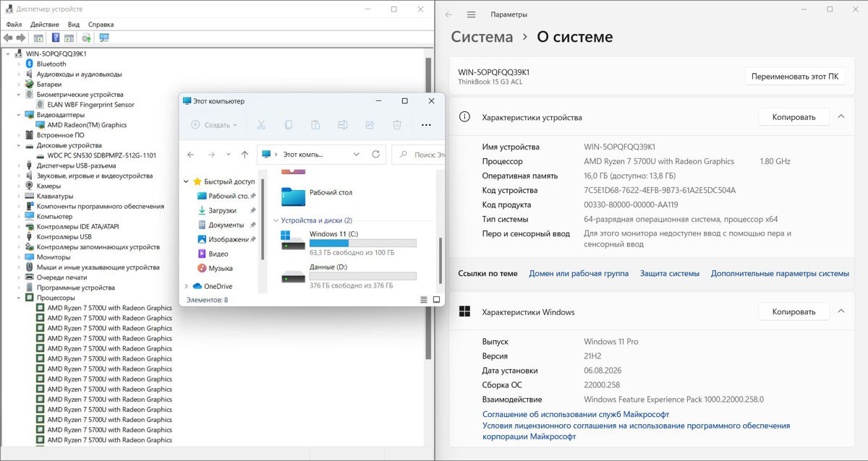Click the Переименовать этот ПК button
This screenshot has height=461, width=868.
click(795, 77)
